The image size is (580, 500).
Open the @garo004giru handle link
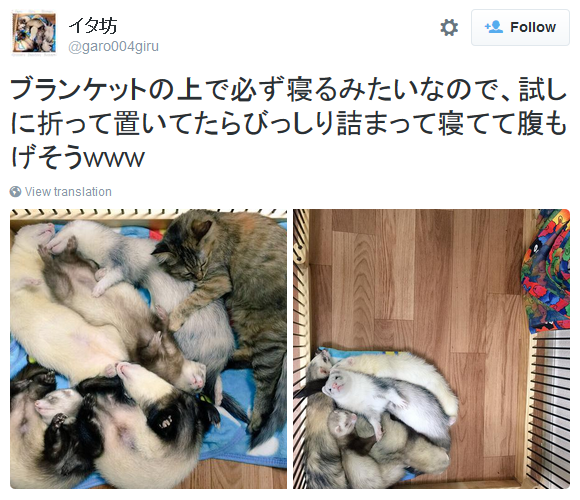[114, 47]
